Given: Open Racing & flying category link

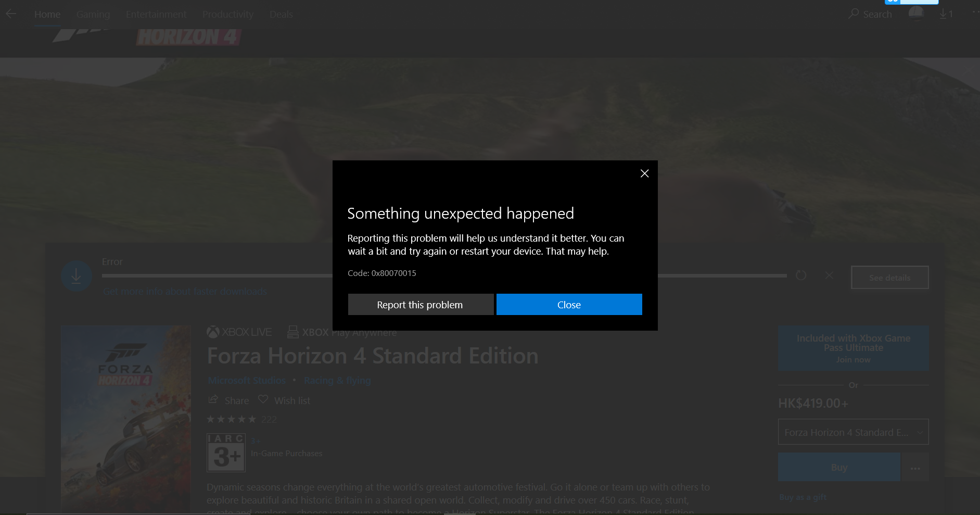Looking at the screenshot, I should (x=337, y=380).
